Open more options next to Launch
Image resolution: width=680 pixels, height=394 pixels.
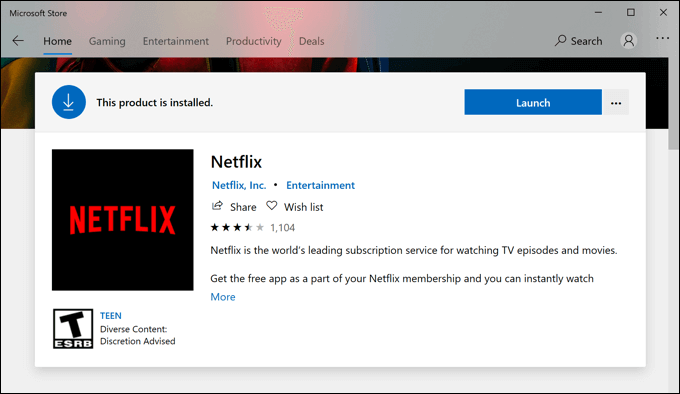click(x=616, y=103)
